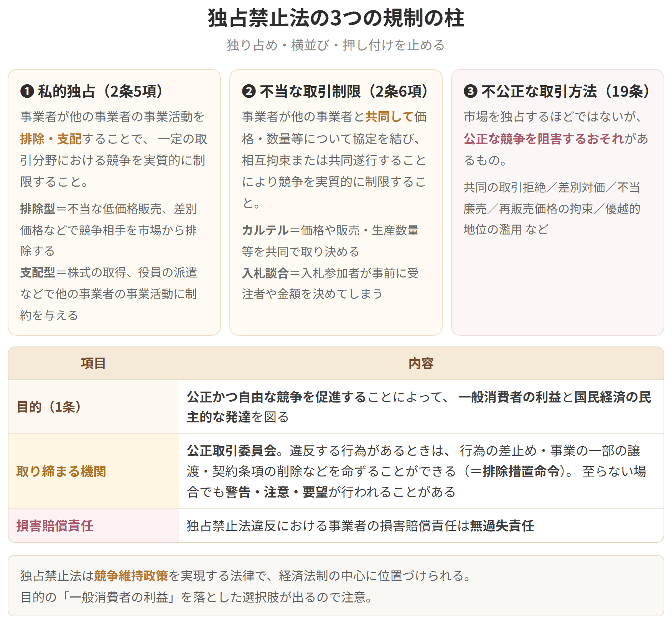Image resolution: width=672 pixels, height=624 pixels.
Task: Click the highlighted words 排除・支配
Action: (x=51, y=139)
